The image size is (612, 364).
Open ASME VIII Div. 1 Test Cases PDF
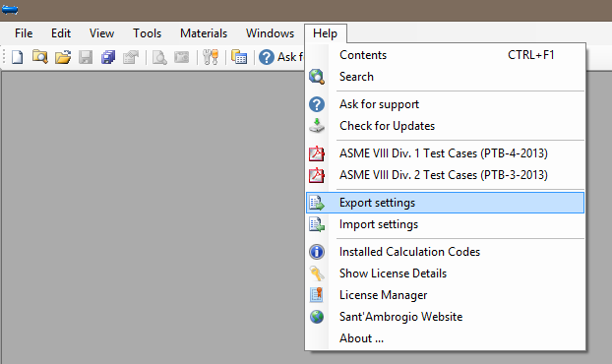point(445,153)
